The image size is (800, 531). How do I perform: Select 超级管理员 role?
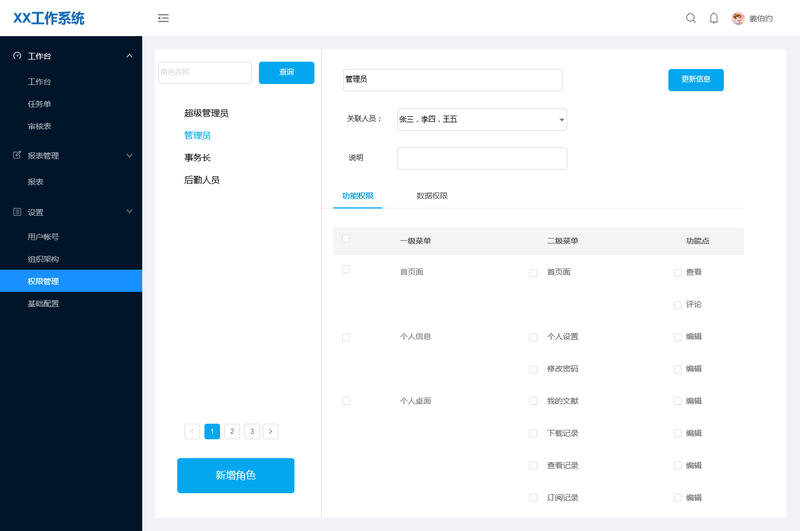point(206,113)
